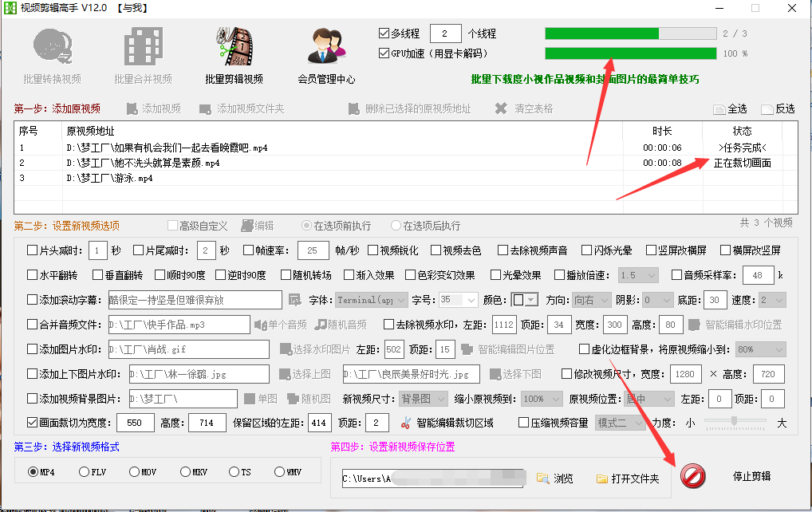The height and width of the screenshot is (512, 812).
Task: Click the thread count input field
Action: click(445, 33)
